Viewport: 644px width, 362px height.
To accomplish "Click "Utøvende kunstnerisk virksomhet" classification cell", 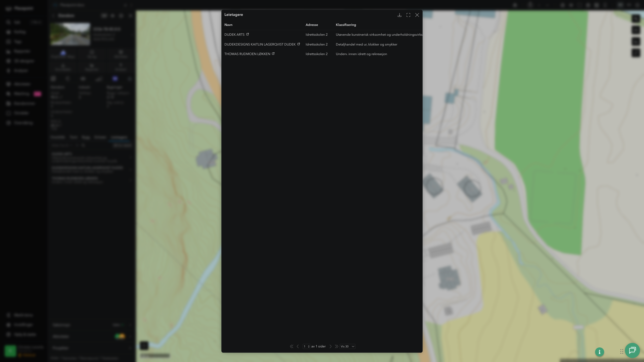I will 379,35.
